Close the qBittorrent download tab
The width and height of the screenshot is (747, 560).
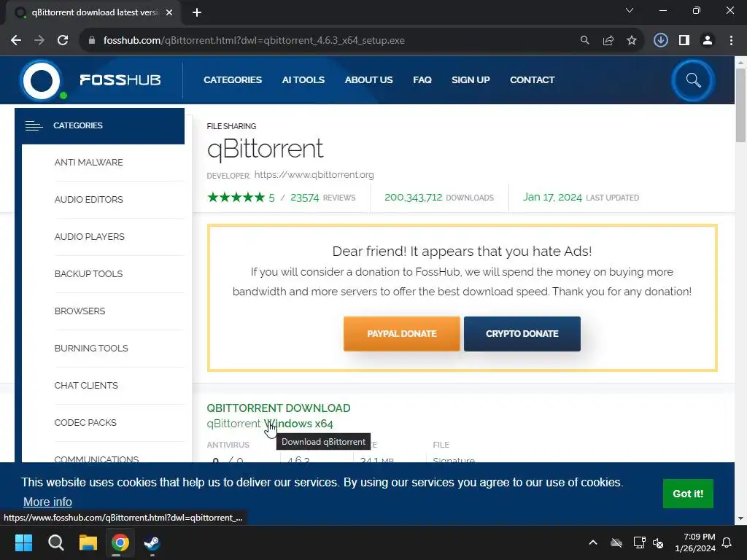[x=169, y=12]
